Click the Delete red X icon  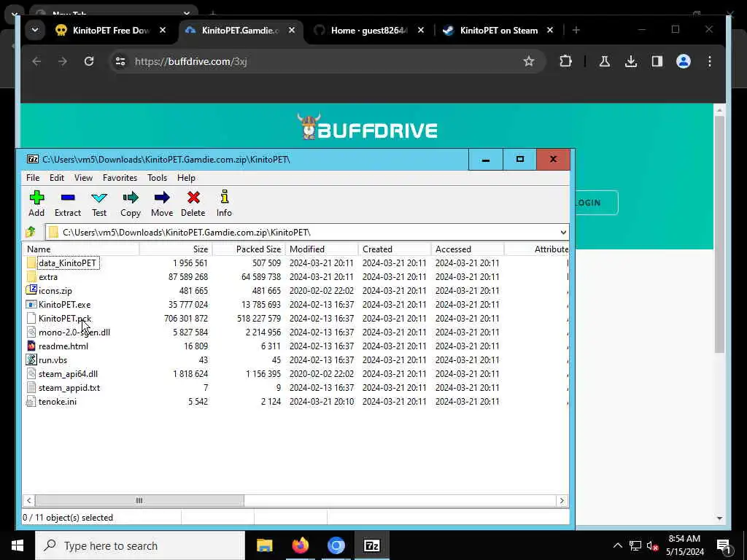(x=193, y=203)
